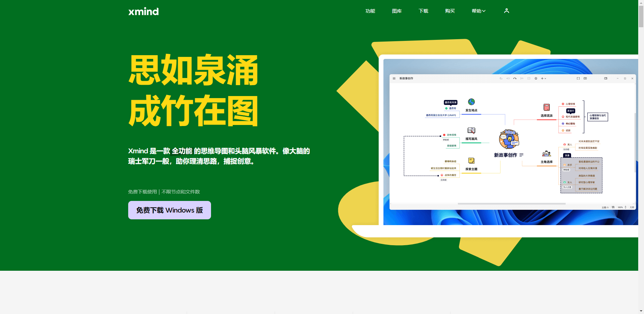Click the people group icon above 主角选择
644x314 pixels.
pyautogui.click(x=546, y=154)
